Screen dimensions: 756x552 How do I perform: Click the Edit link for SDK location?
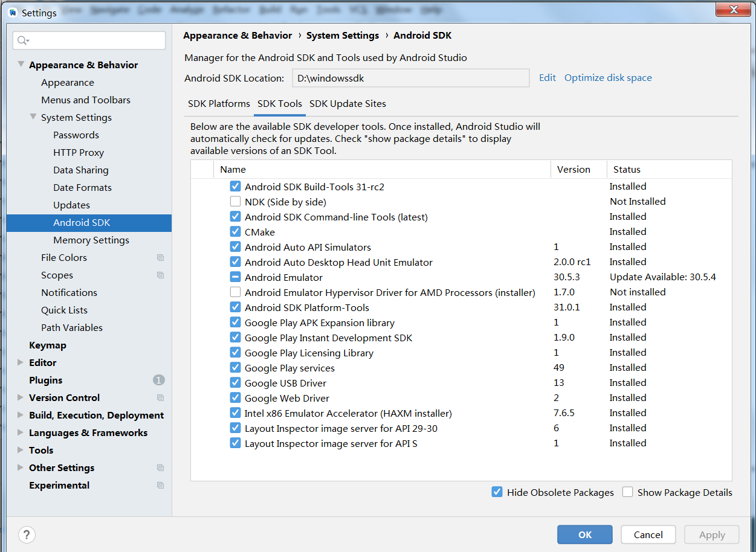pyautogui.click(x=548, y=78)
